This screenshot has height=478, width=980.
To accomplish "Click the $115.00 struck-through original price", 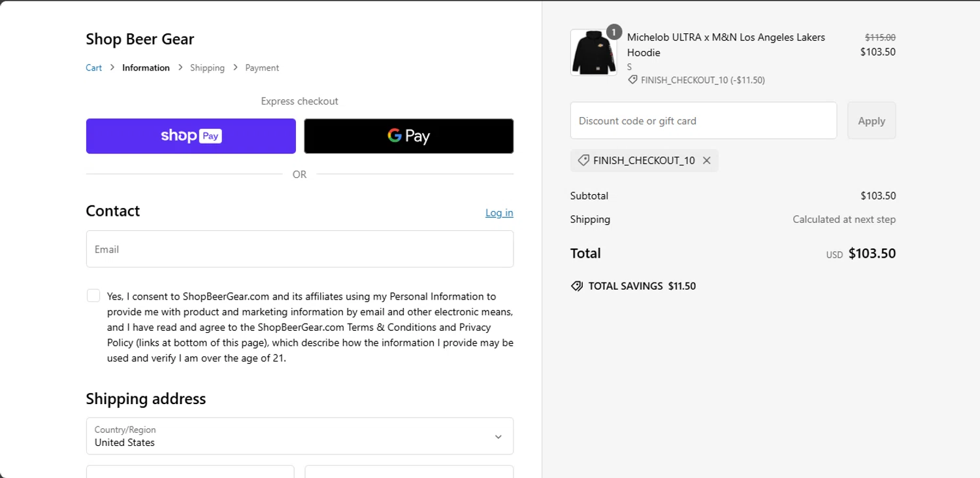I will pyautogui.click(x=880, y=38).
